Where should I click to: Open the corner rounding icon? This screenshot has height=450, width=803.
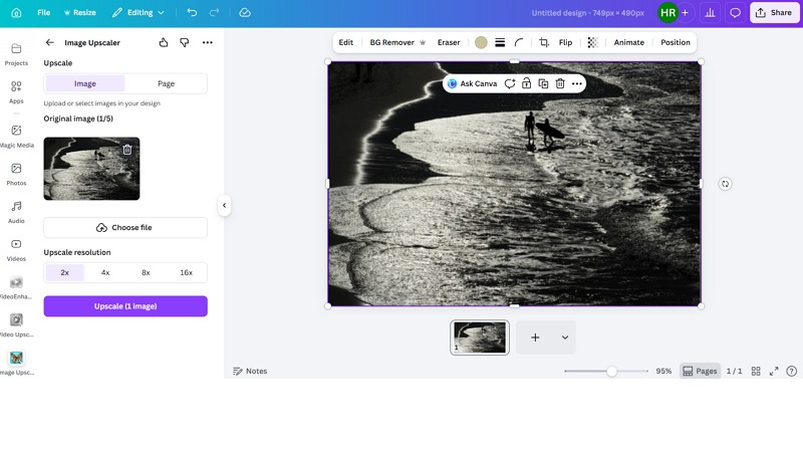click(519, 42)
